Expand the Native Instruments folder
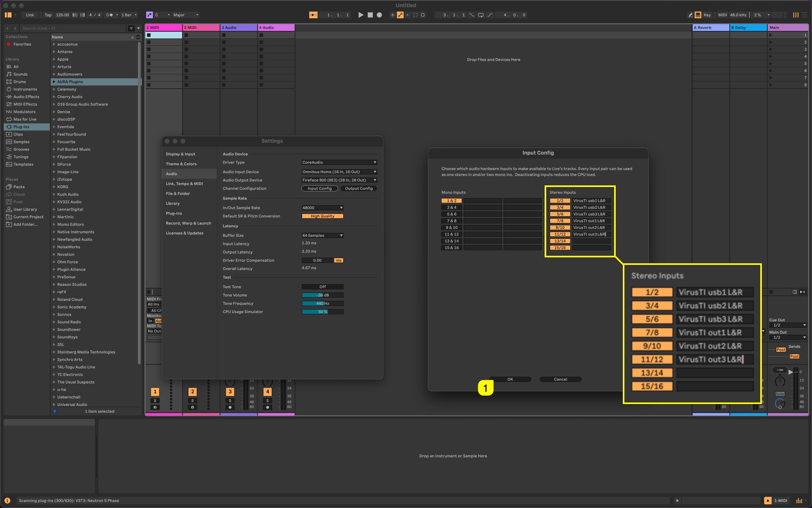Viewport: 812px width, 508px height. (54, 232)
